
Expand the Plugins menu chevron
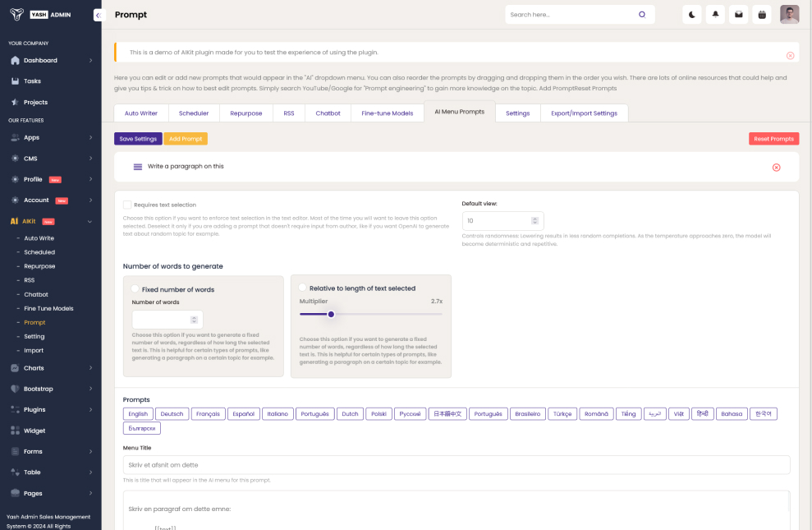(x=90, y=410)
